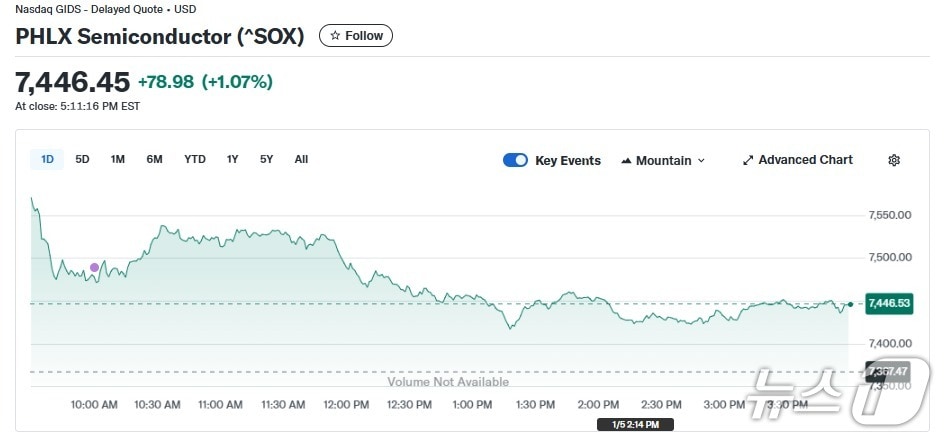
Task: Click the Advanced Chart expand arrows icon
Action: pyautogui.click(x=748, y=160)
